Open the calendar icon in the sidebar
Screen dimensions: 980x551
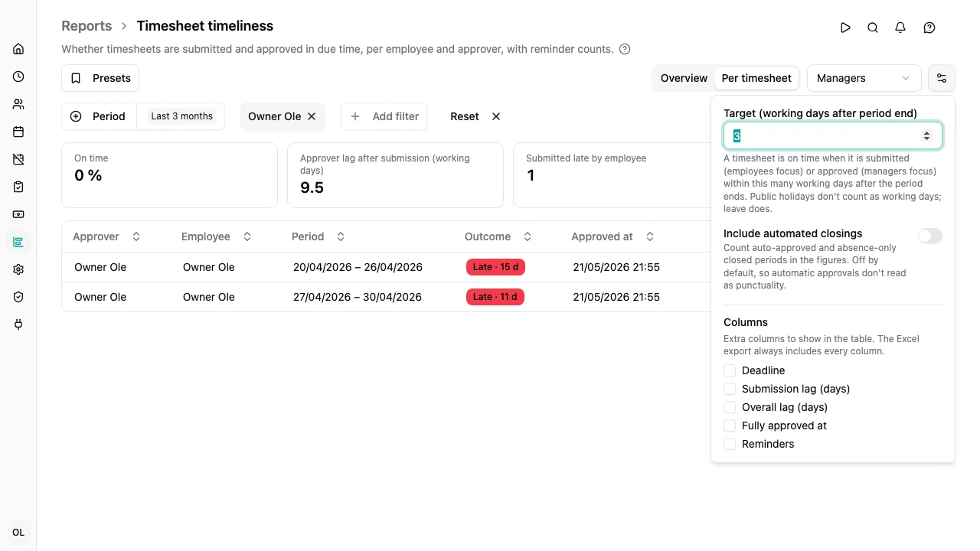point(18,132)
